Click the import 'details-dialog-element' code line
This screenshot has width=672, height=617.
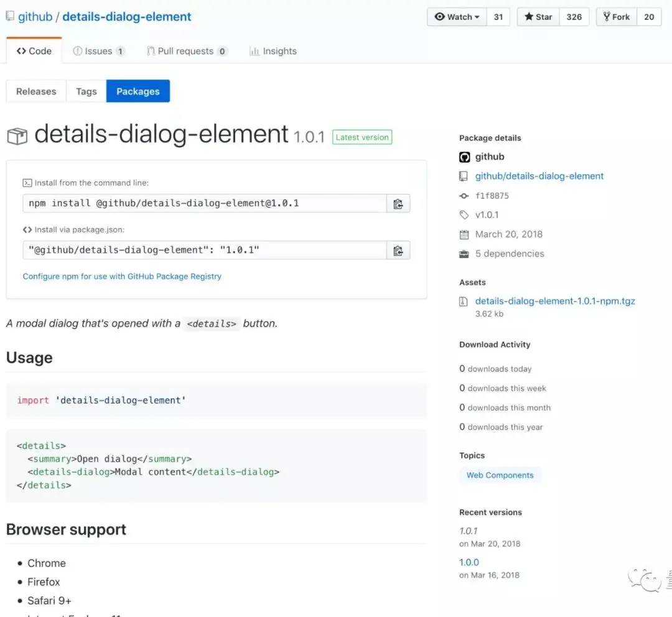(x=101, y=400)
